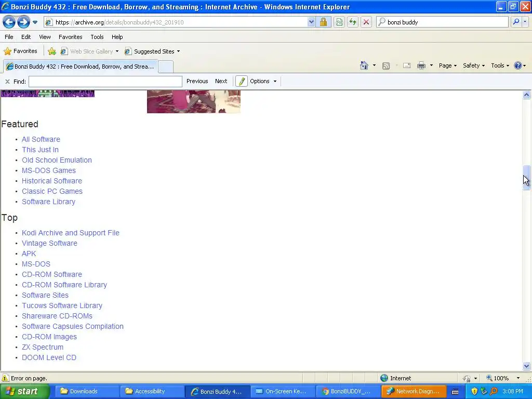Viewport: 532px width, 399px height.
Task: Click the Find text input field
Action: click(x=105, y=82)
